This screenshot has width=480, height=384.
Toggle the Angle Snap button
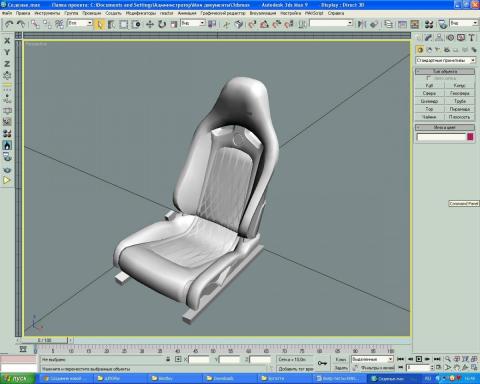[264, 24]
